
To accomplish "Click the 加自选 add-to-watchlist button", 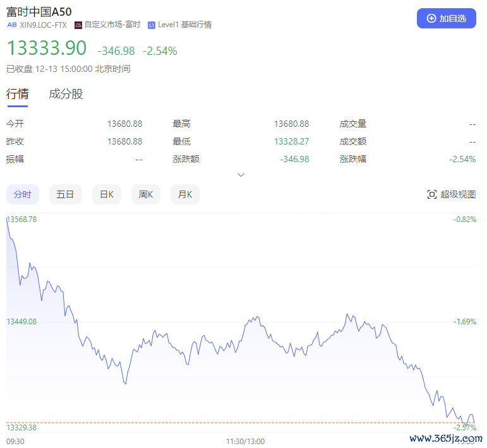I will [x=446, y=18].
